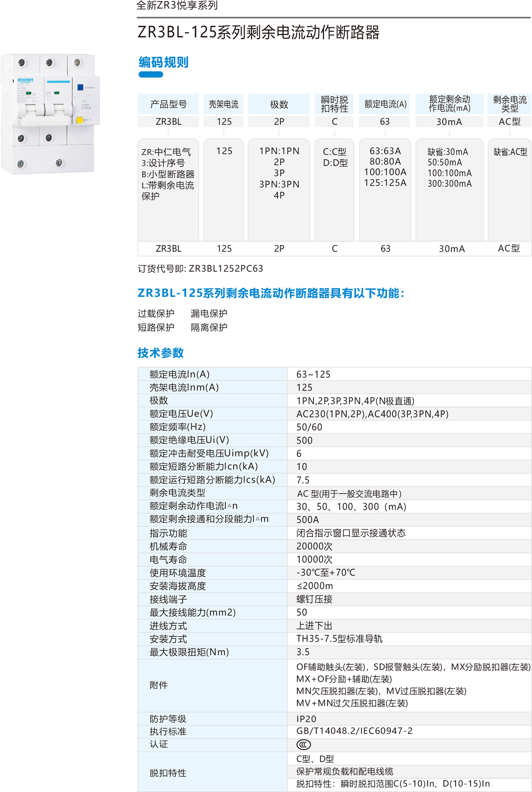Click '漏电保护' function text
The image size is (532, 792).
209,313
